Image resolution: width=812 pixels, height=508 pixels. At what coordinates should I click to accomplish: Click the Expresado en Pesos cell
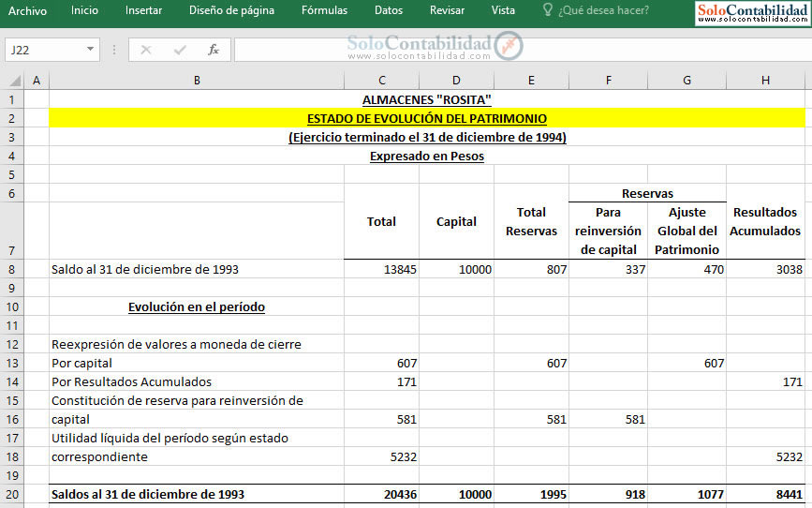pos(427,156)
